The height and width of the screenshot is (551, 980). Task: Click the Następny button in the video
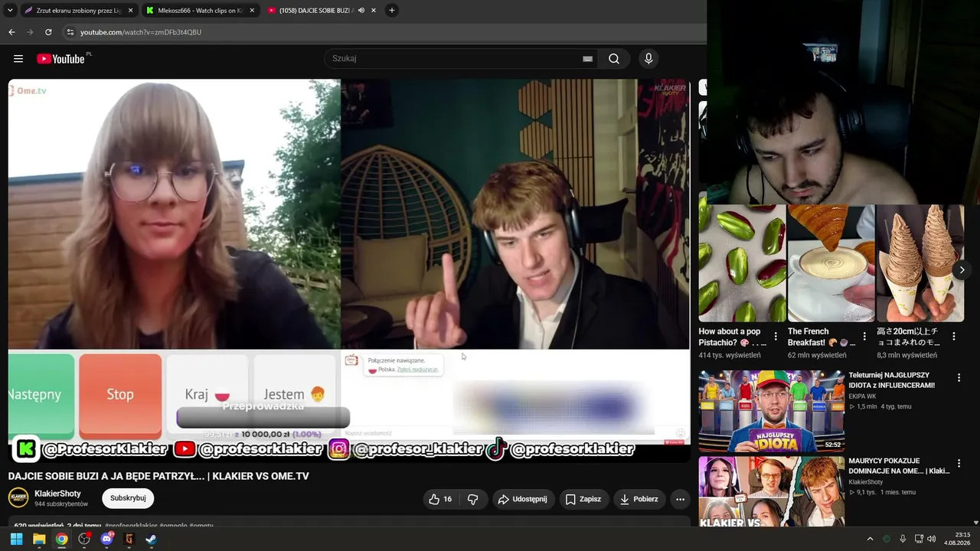pos(41,395)
